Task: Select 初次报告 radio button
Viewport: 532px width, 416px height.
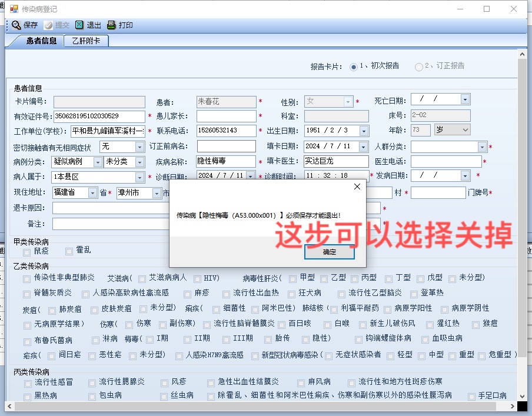Action: [354, 67]
